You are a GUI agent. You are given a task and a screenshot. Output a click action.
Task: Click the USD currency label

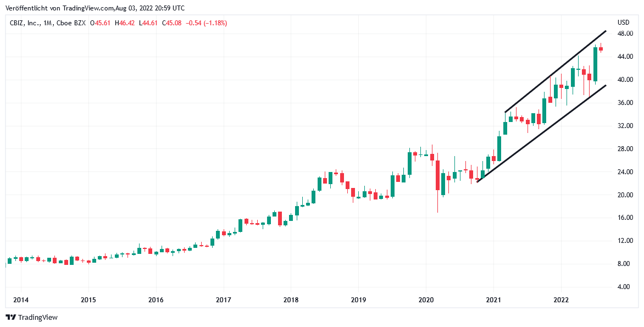coord(624,23)
